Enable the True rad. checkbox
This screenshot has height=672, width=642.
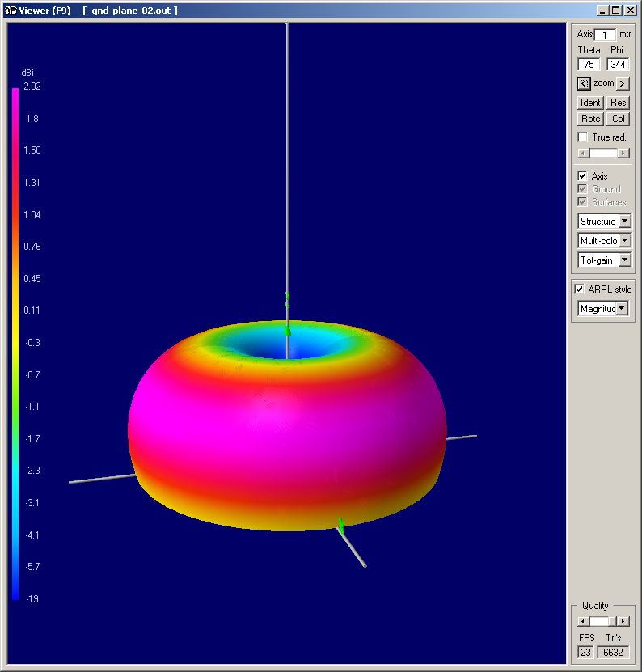click(x=583, y=137)
